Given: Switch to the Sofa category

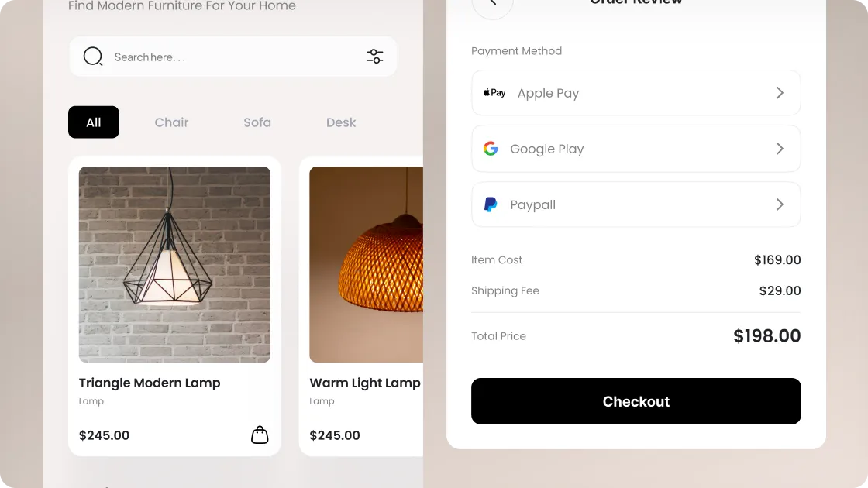Looking at the screenshot, I should tap(257, 122).
